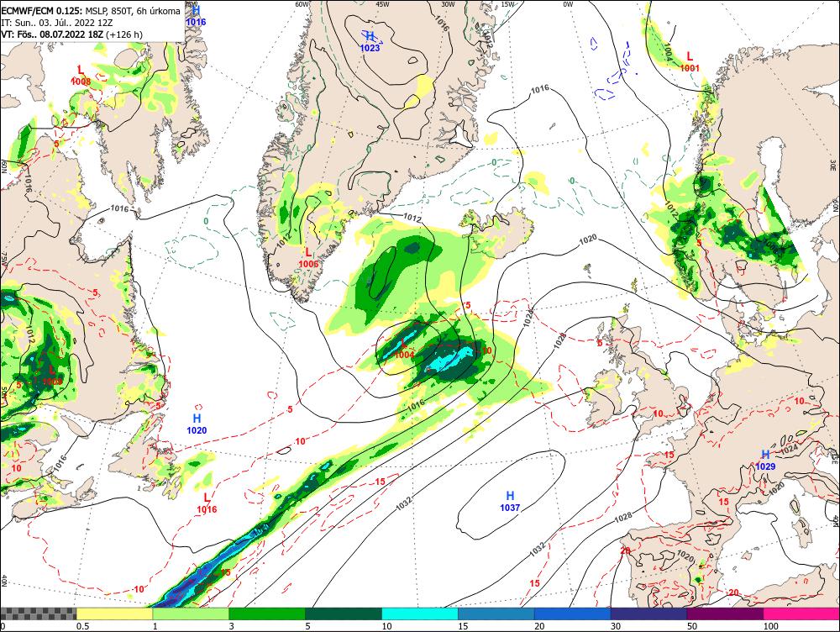Click the '60W' longitude label at top
The height and width of the screenshot is (632, 840).
point(302,3)
